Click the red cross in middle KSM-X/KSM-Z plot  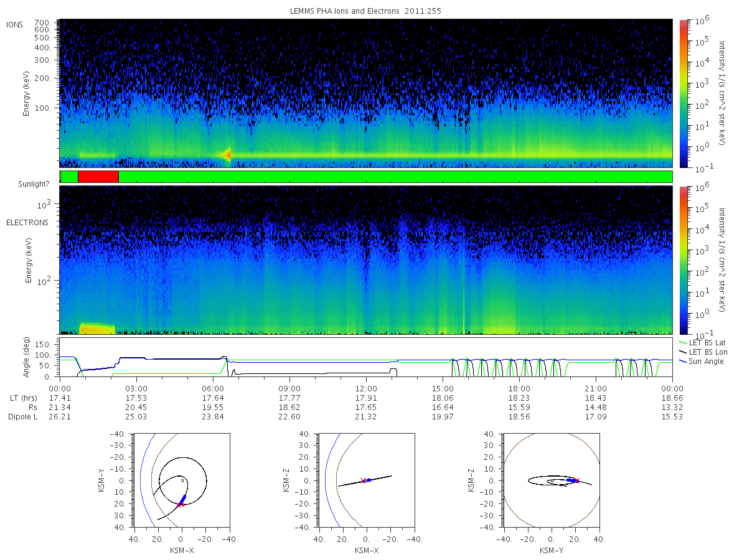click(363, 480)
